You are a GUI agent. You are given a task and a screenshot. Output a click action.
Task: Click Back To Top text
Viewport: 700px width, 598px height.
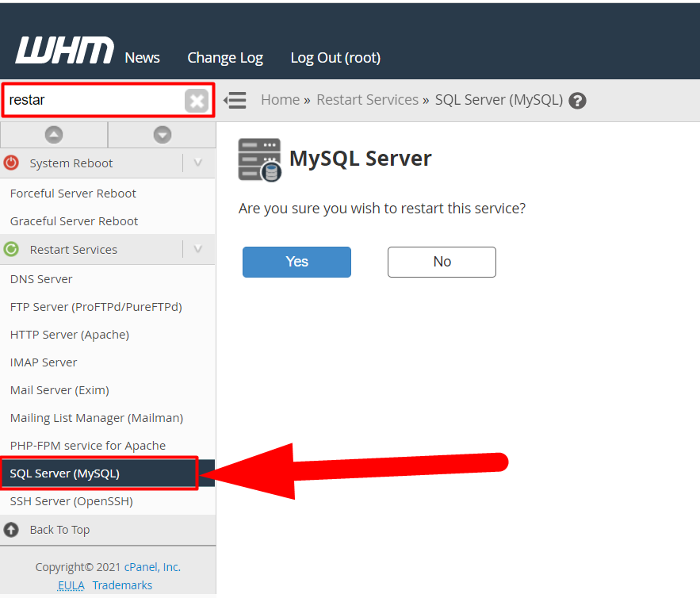(x=59, y=530)
